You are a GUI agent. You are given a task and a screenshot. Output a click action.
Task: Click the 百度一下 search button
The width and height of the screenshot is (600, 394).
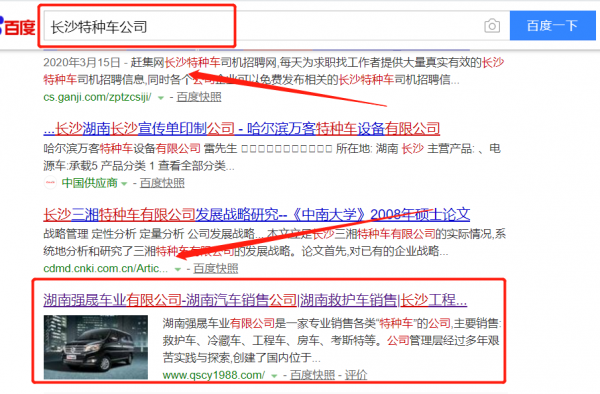pos(553,26)
